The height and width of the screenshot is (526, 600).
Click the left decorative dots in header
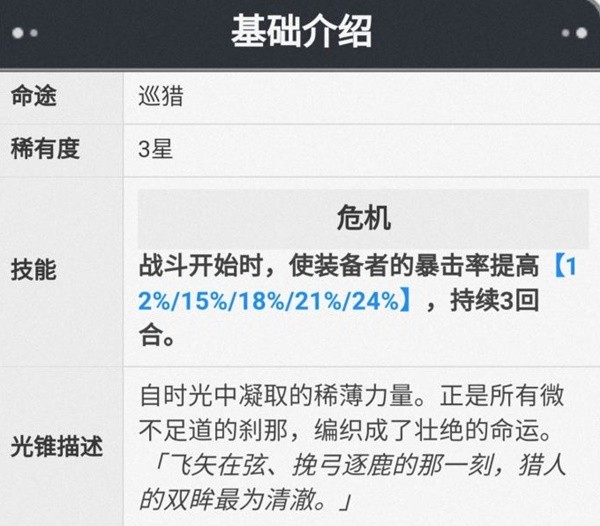coord(25,33)
